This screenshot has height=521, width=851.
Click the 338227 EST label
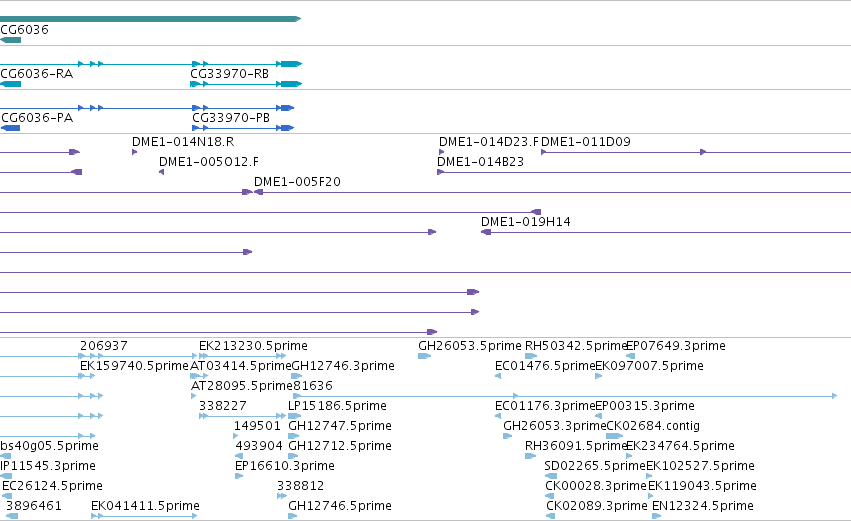[x=223, y=406]
